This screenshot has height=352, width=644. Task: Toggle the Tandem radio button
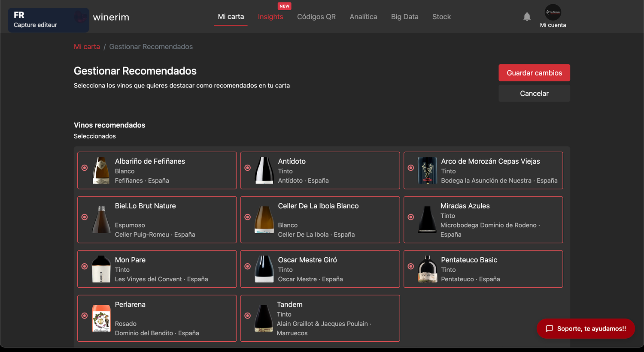(248, 316)
